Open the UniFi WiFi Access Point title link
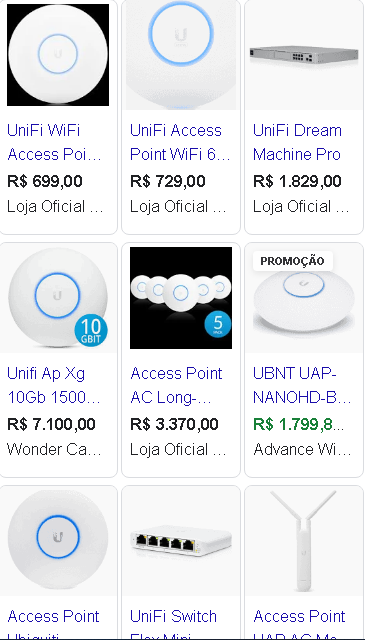The width and height of the screenshot is (365, 640). pos(54,142)
